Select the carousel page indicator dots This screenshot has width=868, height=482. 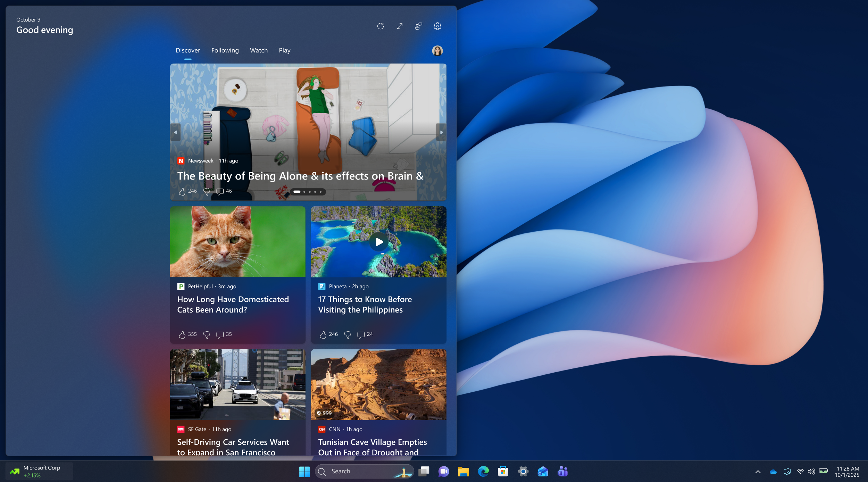pos(308,192)
